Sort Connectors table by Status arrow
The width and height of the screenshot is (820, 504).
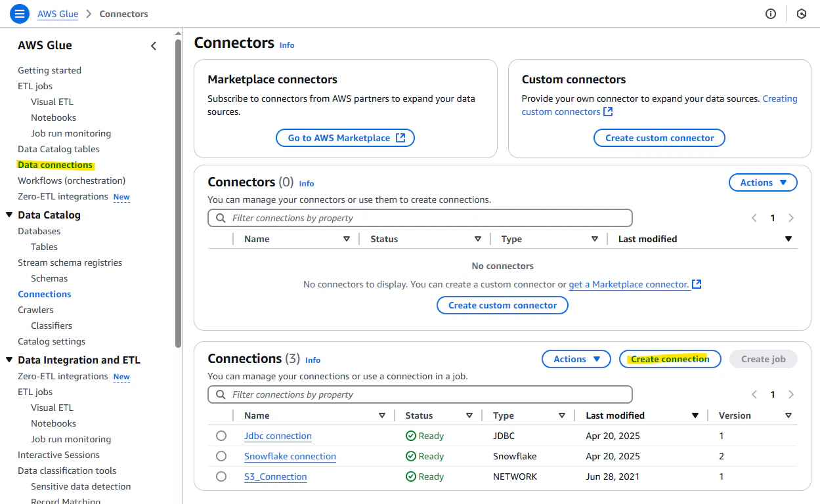(x=478, y=239)
